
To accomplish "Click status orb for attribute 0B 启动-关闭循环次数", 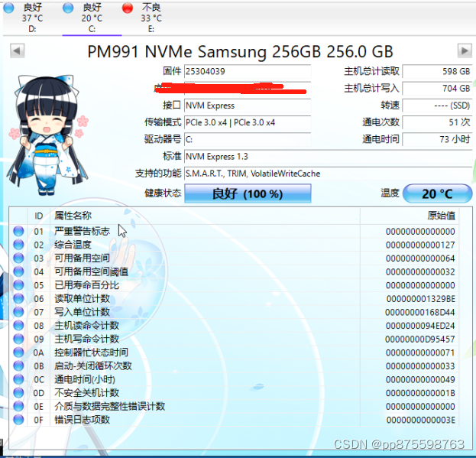I will (18, 365).
